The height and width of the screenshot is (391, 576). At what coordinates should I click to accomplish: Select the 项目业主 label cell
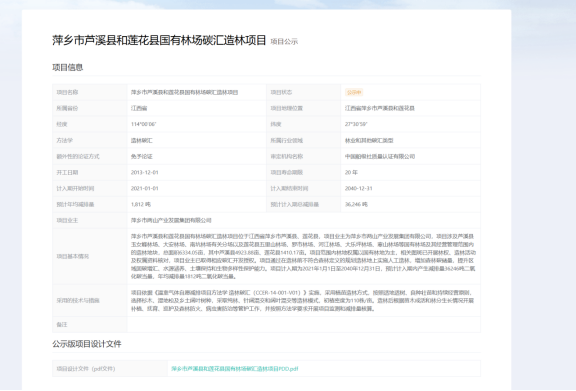pos(90,220)
